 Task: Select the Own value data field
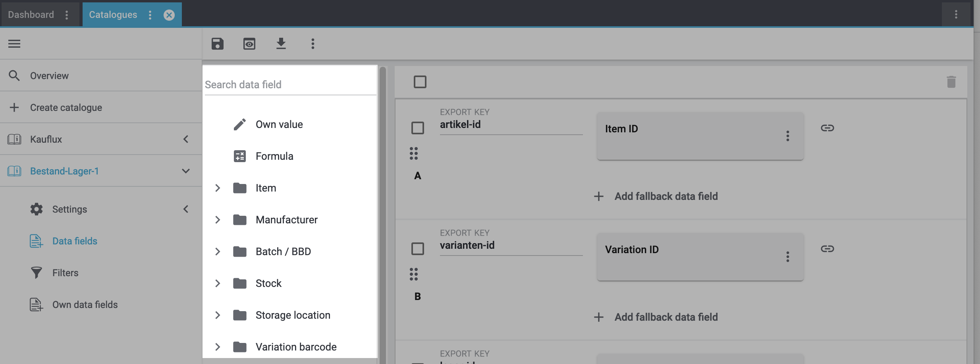coord(279,124)
